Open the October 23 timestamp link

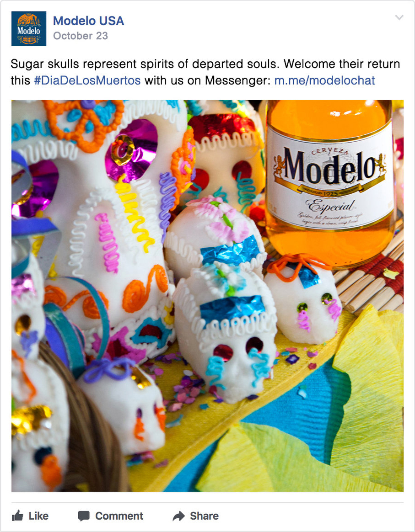[81, 36]
